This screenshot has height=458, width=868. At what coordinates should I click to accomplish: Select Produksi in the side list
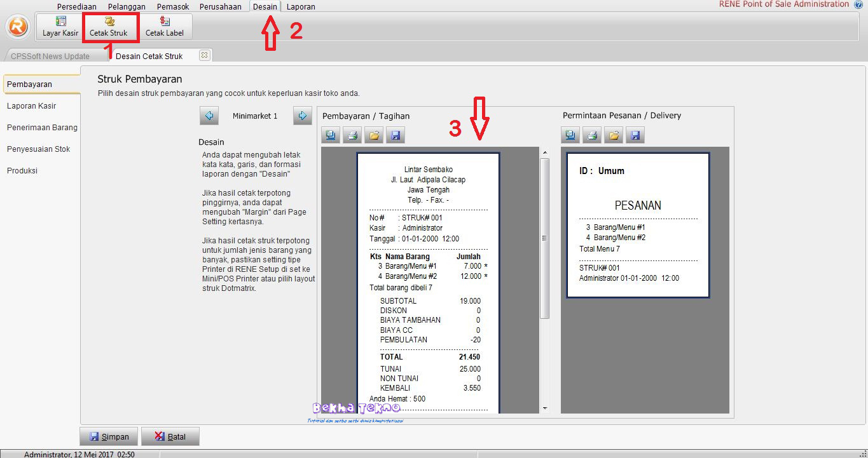coord(22,171)
